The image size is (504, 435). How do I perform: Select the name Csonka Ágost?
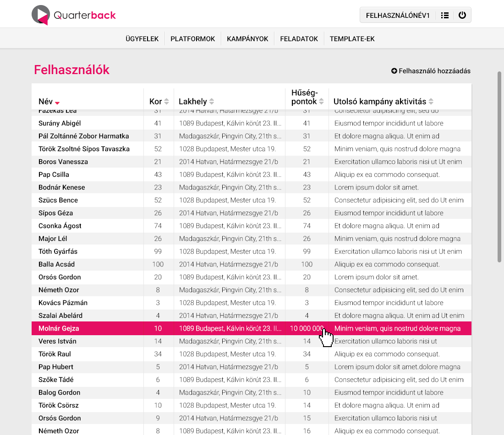(x=60, y=226)
